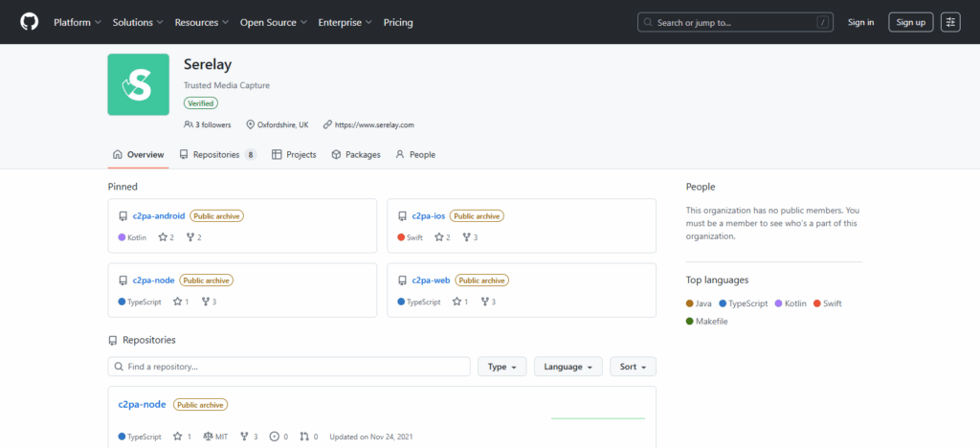Click the Sign up button

click(910, 22)
